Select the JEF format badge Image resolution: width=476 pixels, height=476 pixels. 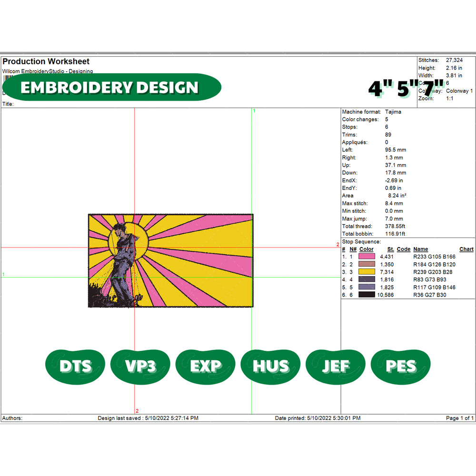click(336, 366)
